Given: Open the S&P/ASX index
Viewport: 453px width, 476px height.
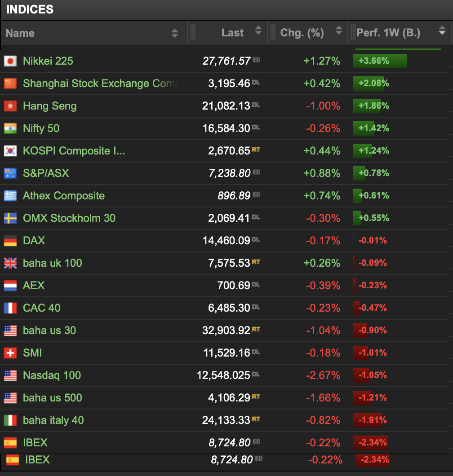Looking at the screenshot, I should (x=46, y=173).
